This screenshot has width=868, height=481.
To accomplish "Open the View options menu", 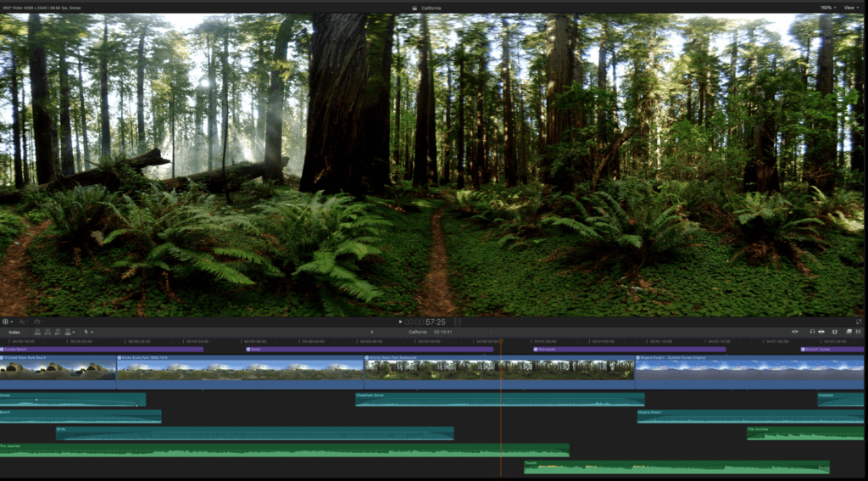I will click(x=850, y=7).
